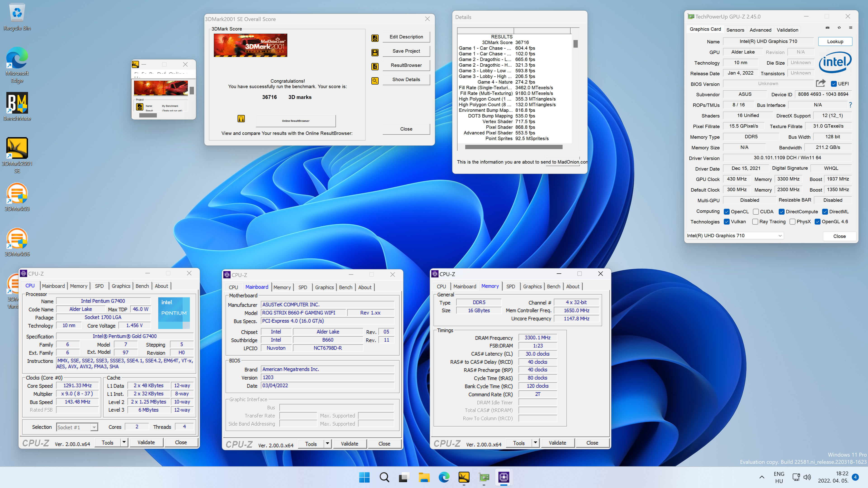Click the BIOS export share icon in GPU-Z

point(821,83)
